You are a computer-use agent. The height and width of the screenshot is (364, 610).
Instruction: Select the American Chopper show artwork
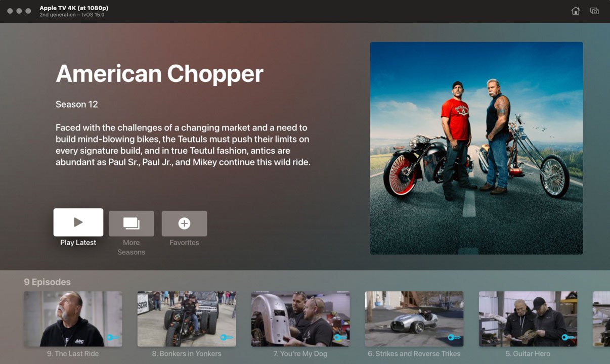click(476, 148)
